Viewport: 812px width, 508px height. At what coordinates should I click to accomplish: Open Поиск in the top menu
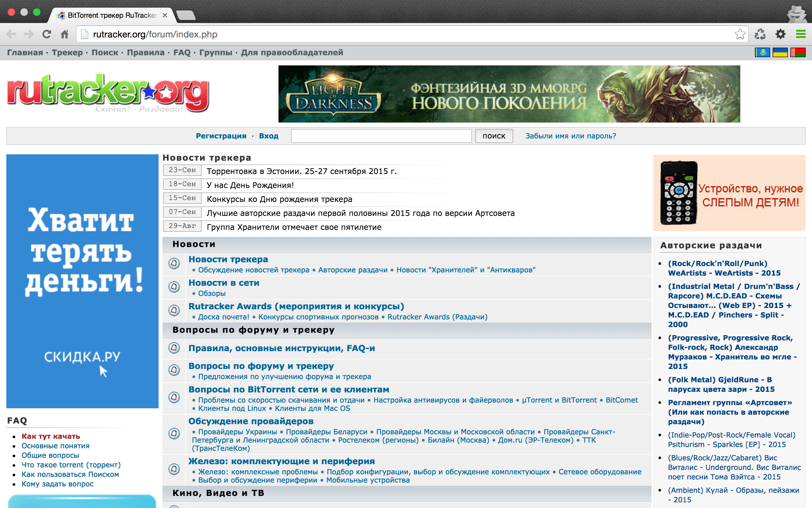tap(105, 52)
